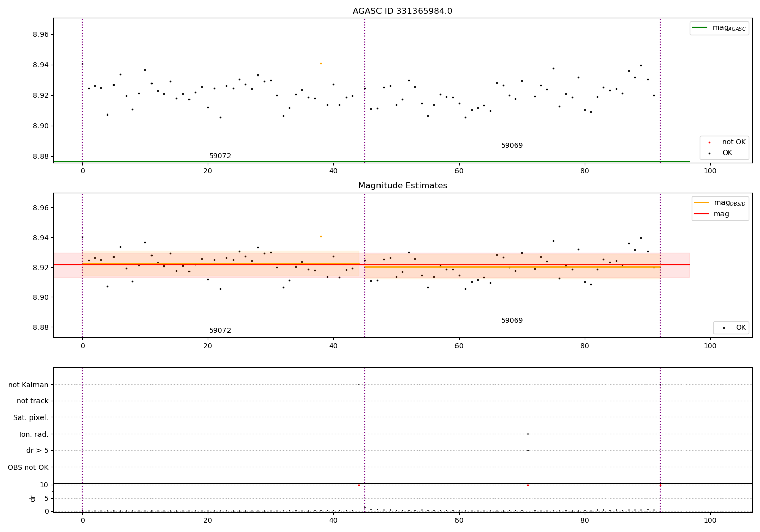Click the "59072" annotation in Magnitude Estimates plot
This screenshot has width=760, height=532.
click(220, 331)
